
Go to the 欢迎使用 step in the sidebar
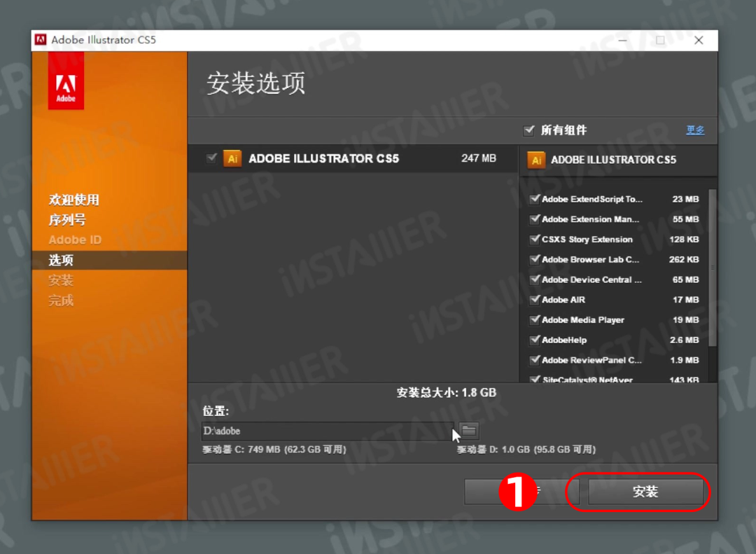click(73, 200)
